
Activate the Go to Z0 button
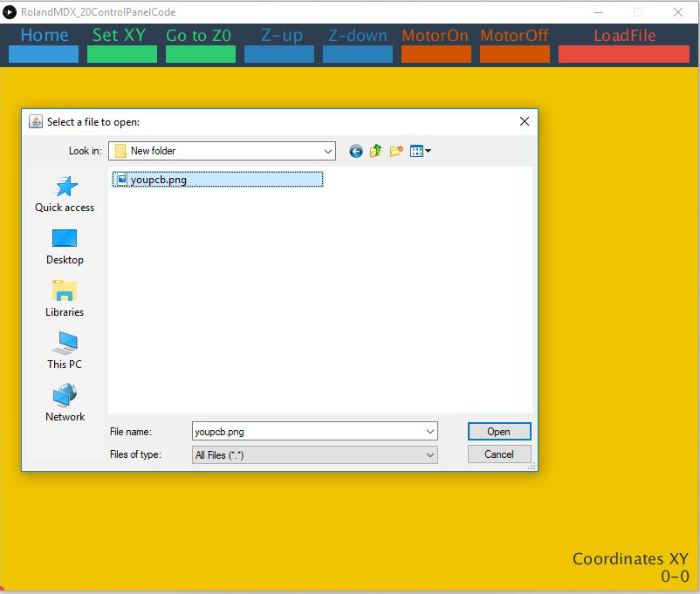(x=201, y=53)
